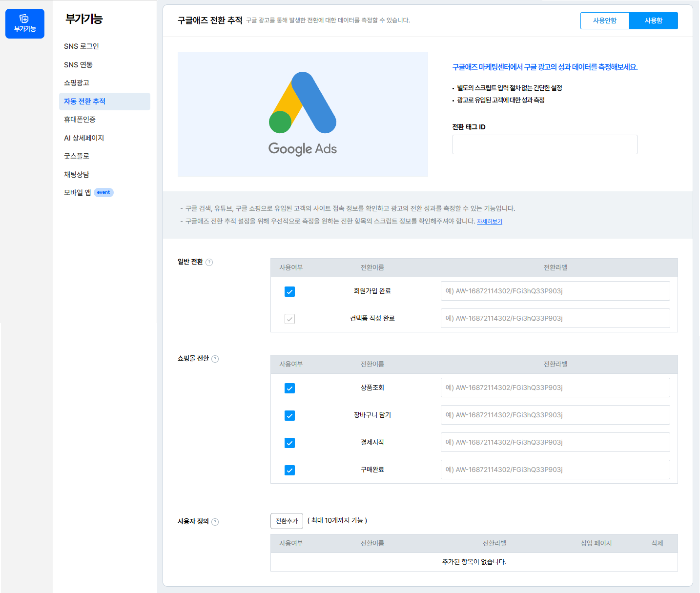Uncheck the 구매완료 checkbox

click(289, 470)
